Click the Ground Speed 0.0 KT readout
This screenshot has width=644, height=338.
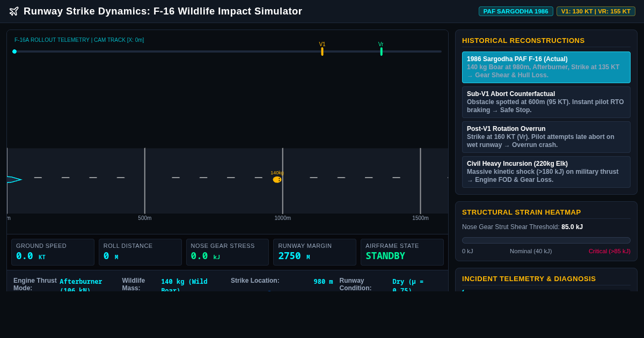[x=53, y=252]
